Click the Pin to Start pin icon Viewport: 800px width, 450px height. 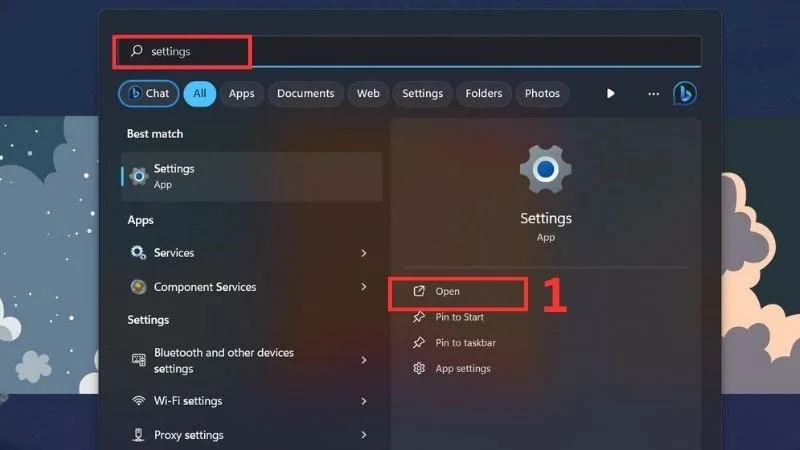(x=419, y=317)
